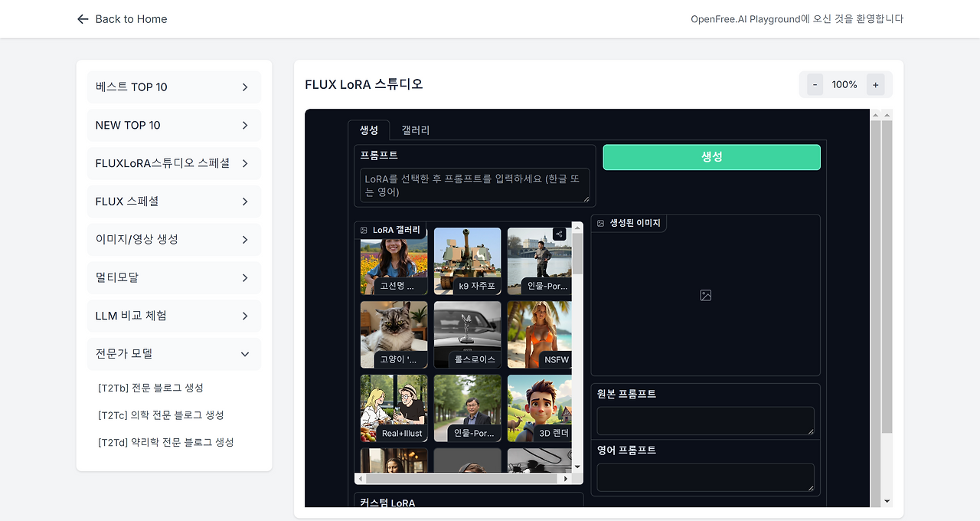Viewport: 980px width, 521px height.
Task: Click the 커스텀 LoRA label
Action: tap(387, 503)
